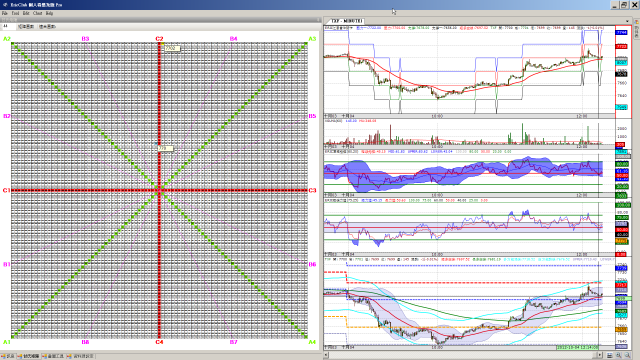Image resolution: width=640 pixels, height=360 pixels.
Task: Click the chart scrollbar left arrow
Action: pyautogui.click(x=326, y=356)
